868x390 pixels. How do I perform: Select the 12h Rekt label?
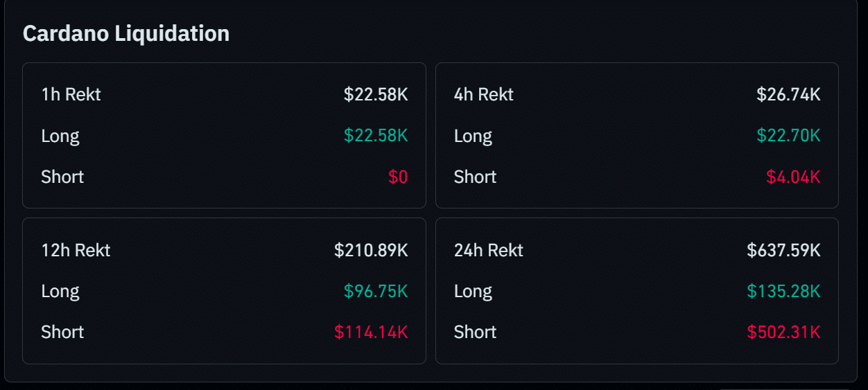(76, 250)
